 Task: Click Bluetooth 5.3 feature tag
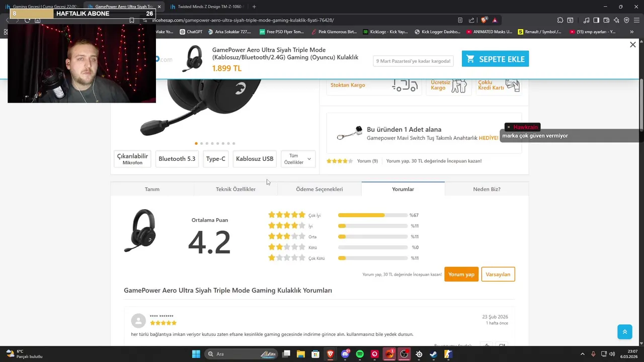pos(177,159)
